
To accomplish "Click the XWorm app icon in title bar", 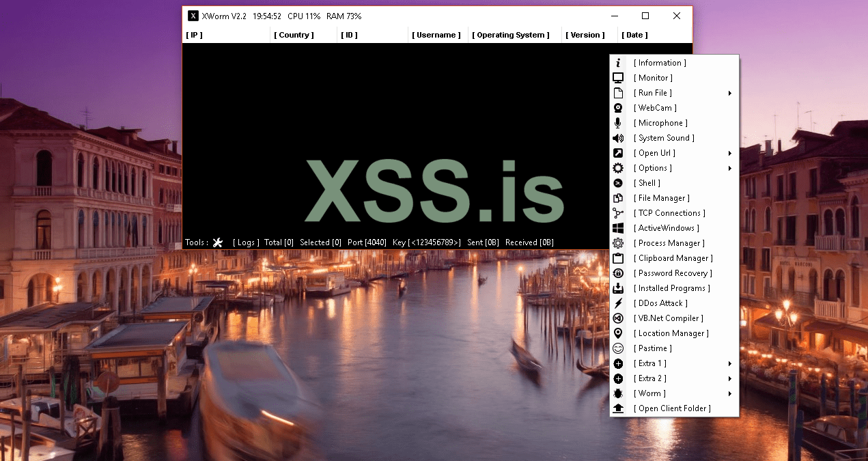I will pyautogui.click(x=193, y=16).
